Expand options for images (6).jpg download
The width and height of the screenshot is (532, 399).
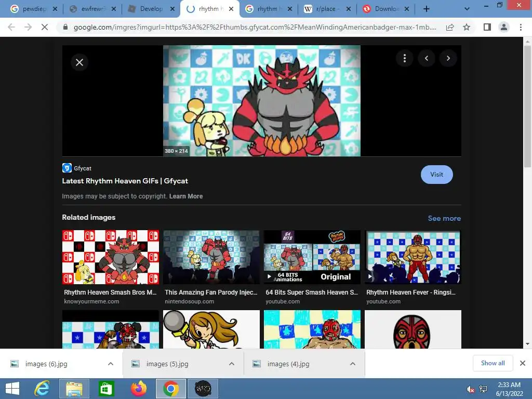(111, 364)
